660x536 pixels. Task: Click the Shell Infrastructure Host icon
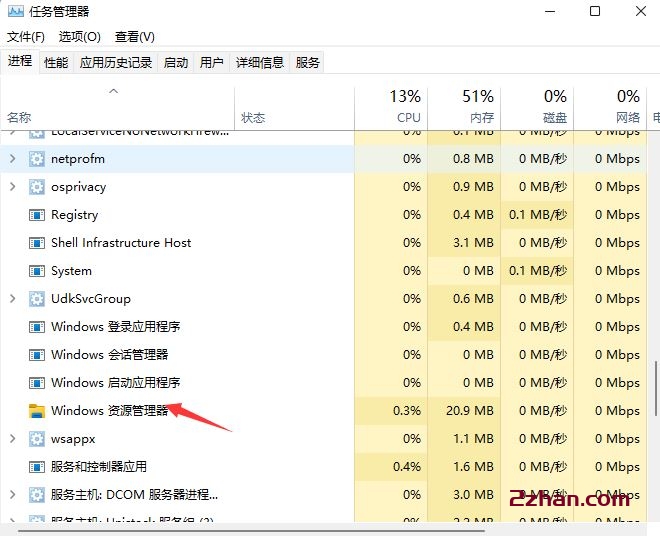point(37,243)
